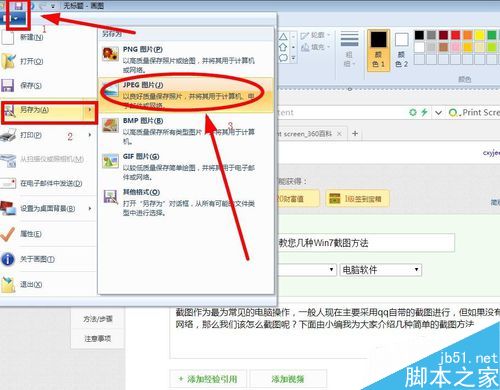Viewport: 500px width, 390px height.
Task: Pick the yellow color swatch
Action: point(480,35)
